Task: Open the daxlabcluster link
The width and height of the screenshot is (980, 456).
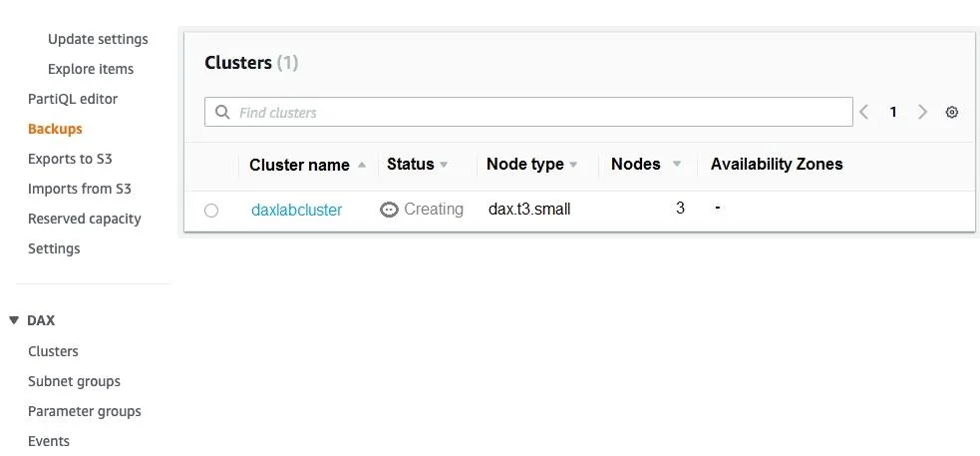Action: click(296, 210)
